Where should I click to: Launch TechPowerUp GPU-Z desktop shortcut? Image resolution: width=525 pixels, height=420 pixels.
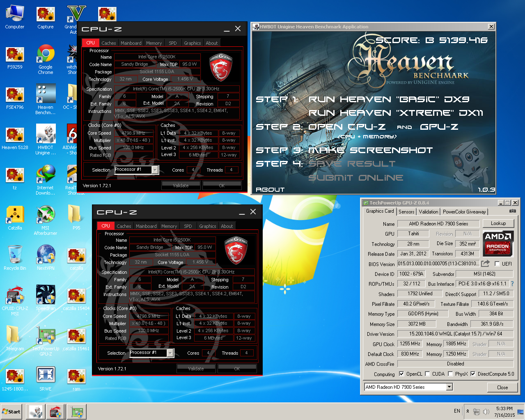[46, 342]
